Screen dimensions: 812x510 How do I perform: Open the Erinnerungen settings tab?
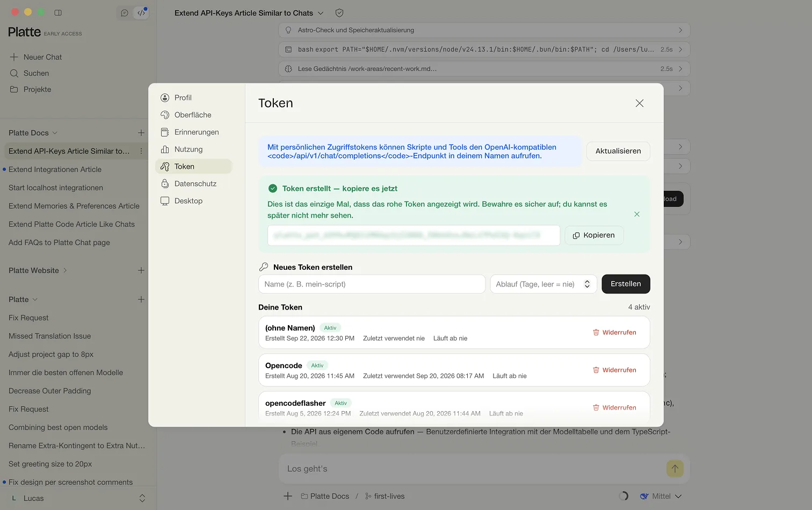pos(193,132)
